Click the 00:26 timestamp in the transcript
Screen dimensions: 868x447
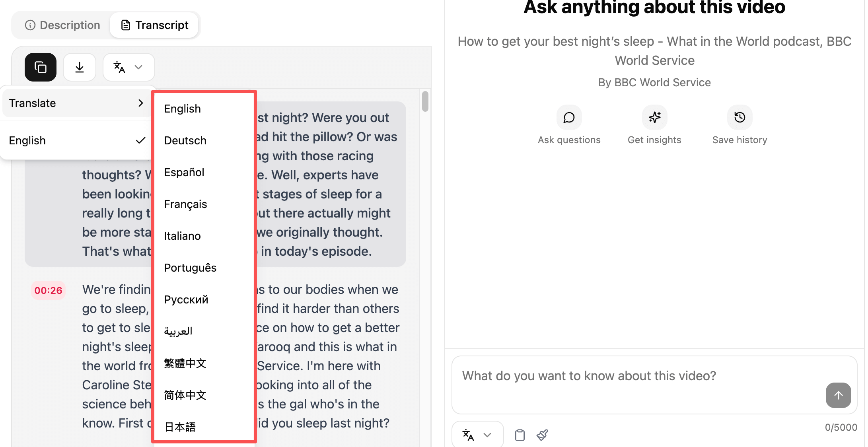tap(48, 290)
